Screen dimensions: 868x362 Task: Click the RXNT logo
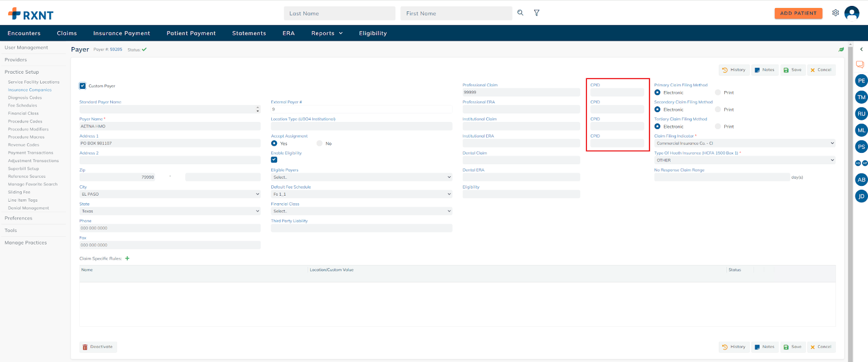31,14
